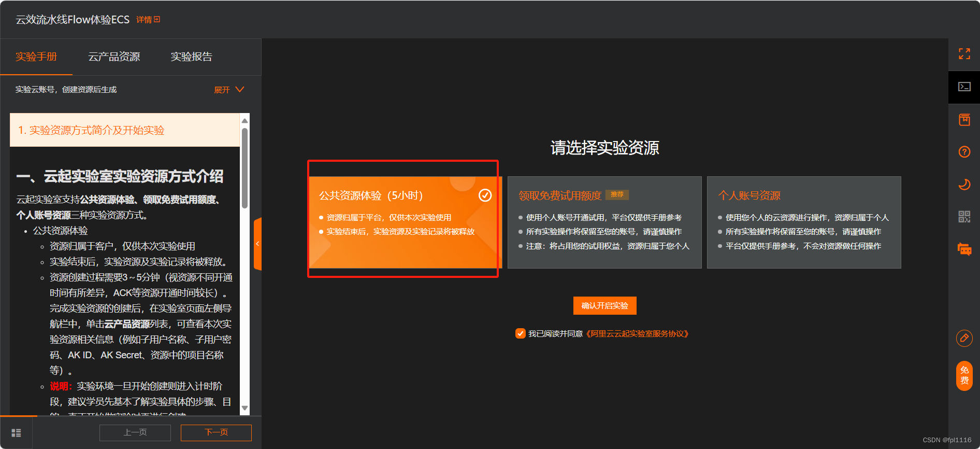980x449 pixels.
Task: Click the orange 免费 badge
Action: [x=964, y=375]
